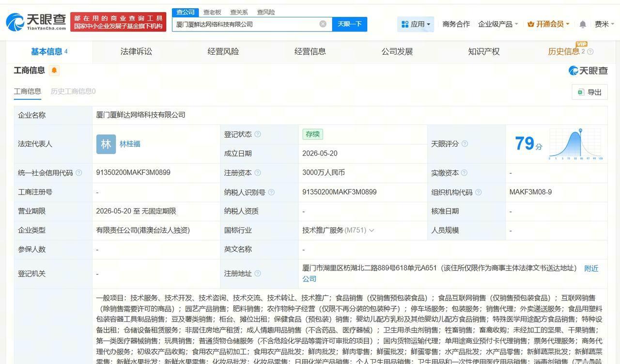The image size is (620, 364).
Task: Click the red promotional banner in the header
Action: [118, 22]
